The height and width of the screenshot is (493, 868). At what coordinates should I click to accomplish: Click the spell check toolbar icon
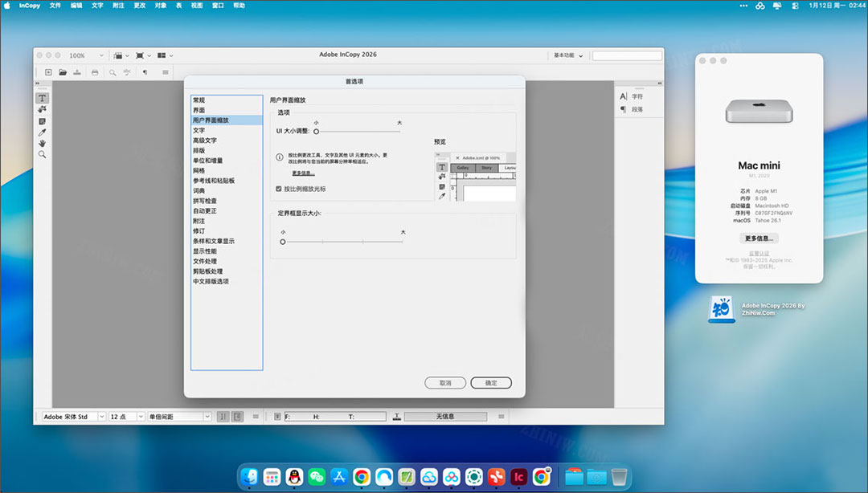click(127, 72)
